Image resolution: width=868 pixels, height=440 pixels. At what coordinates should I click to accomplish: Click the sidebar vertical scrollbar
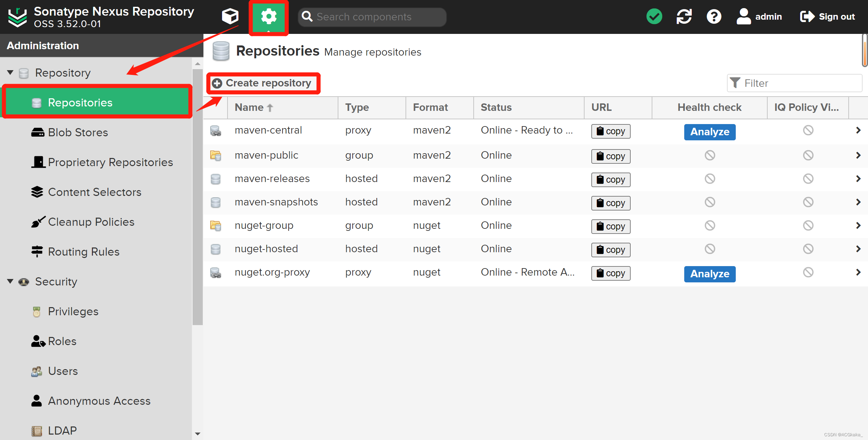[197, 197]
